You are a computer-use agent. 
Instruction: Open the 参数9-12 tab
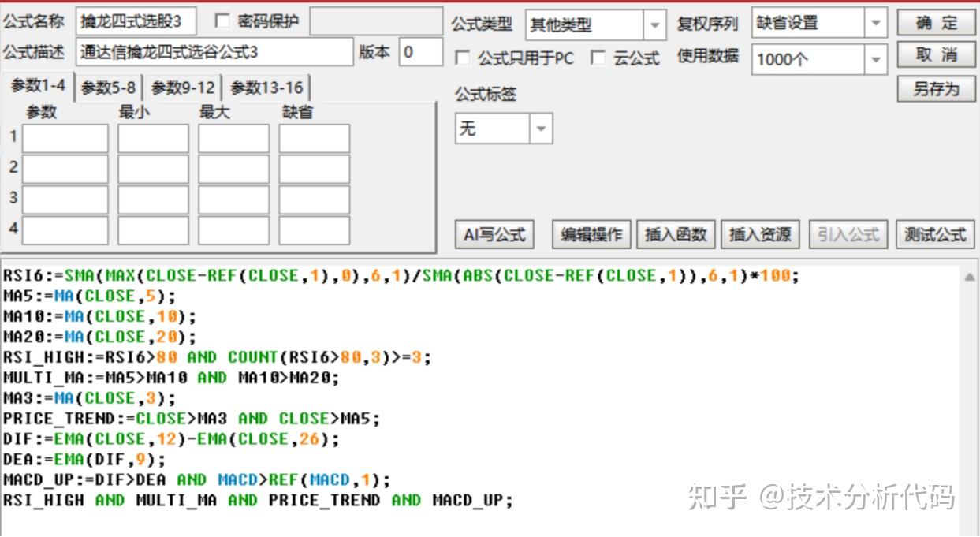point(183,88)
